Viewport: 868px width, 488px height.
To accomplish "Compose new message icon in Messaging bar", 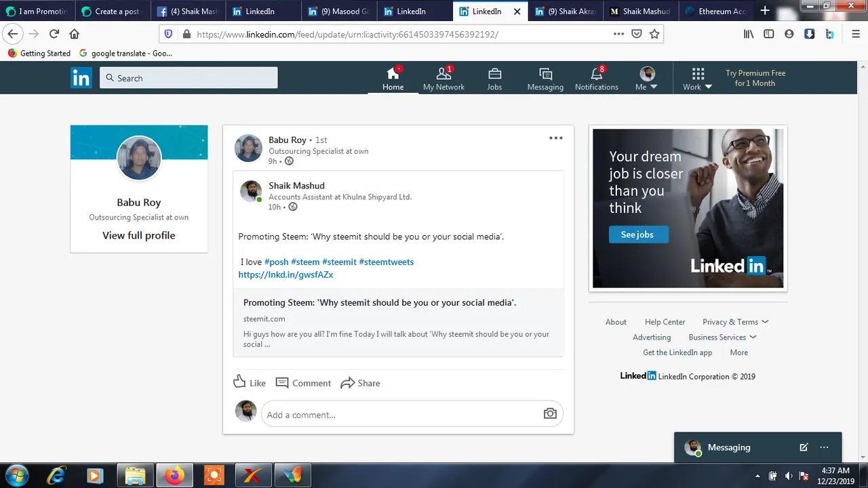I will 804,447.
